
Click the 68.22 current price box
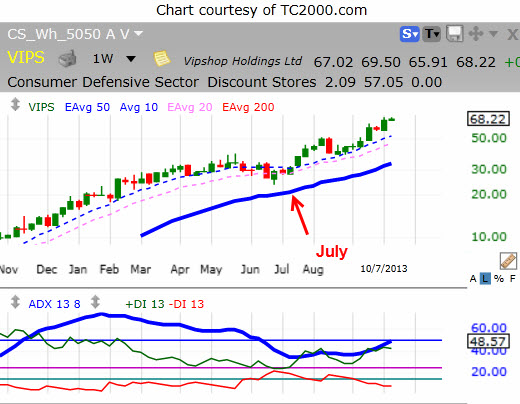point(488,119)
